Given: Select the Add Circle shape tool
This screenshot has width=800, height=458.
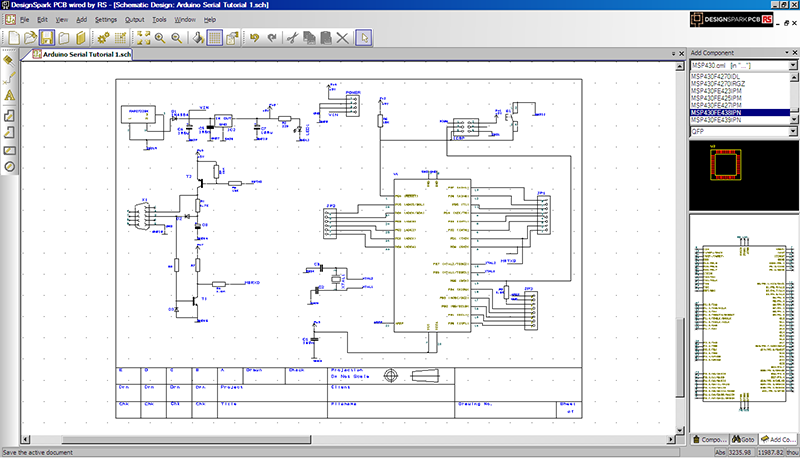Looking at the screenshot, I should coord(9,166).
